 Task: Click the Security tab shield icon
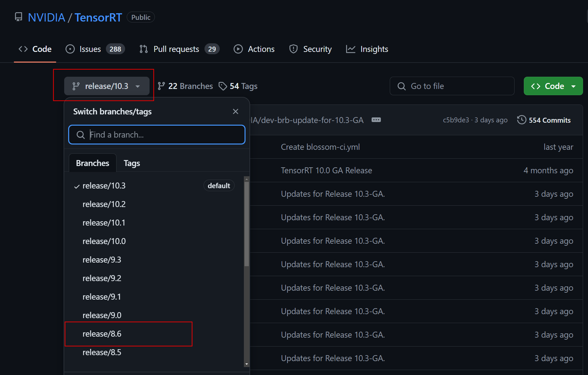(x=294, y=49)
